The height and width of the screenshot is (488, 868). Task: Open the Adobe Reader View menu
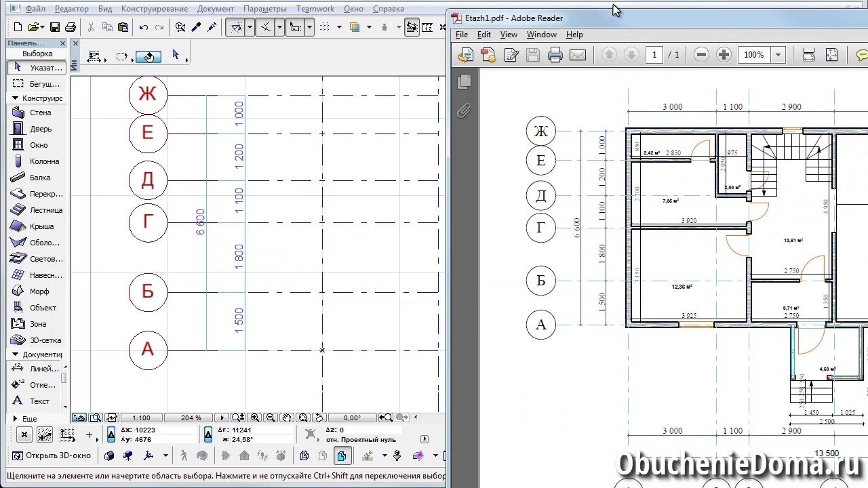(x=509, y=35)
